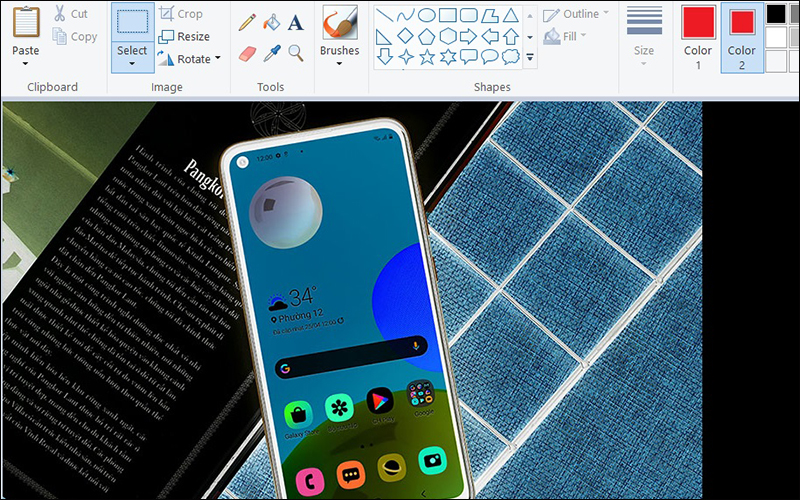800x500 pixels.
Task: Click the Resize button
Action: click(184, 37)
